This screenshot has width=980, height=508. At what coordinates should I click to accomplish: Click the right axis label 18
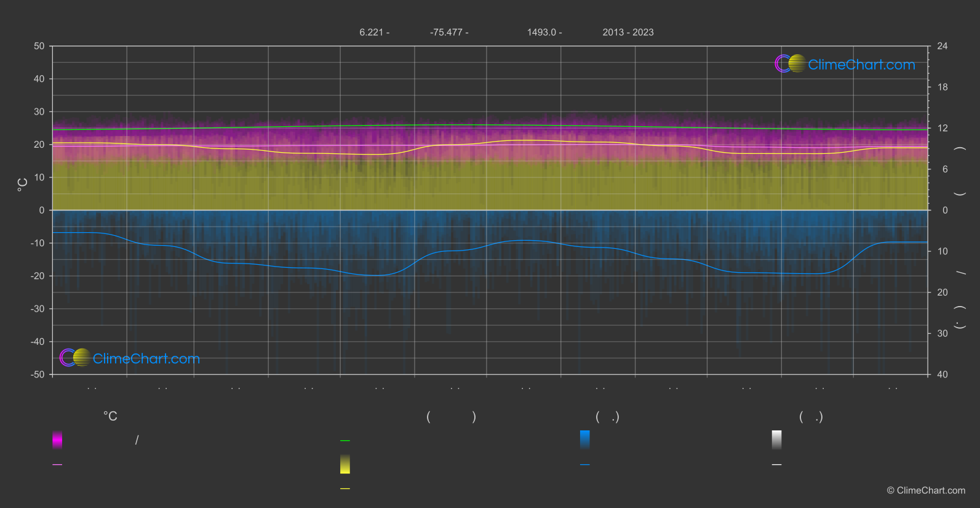tap(942, 87)
